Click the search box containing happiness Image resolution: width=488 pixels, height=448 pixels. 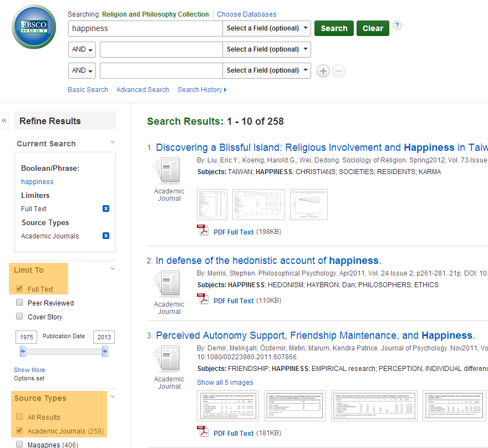pyautogui.click(x=145, y=28)
